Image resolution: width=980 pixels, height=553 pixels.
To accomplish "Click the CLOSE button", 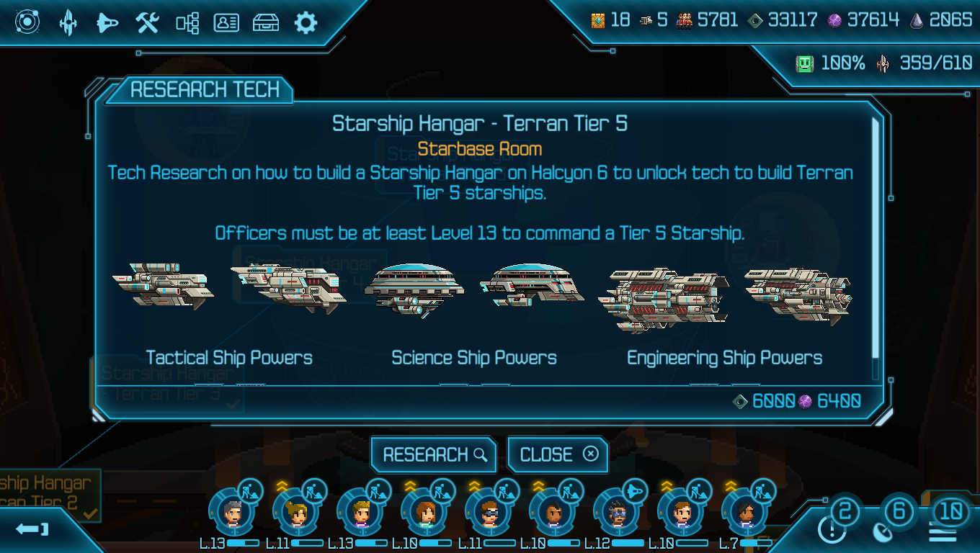I will (x=558, y=454).
